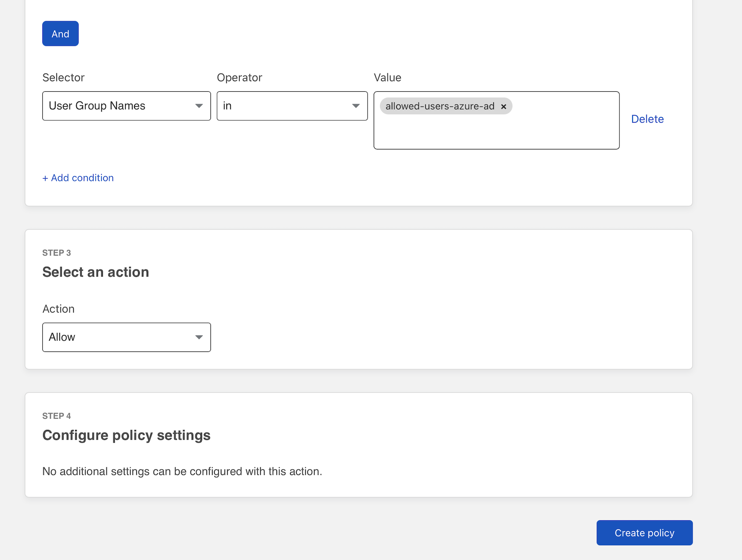Click the "Select an action" heading
This screenshot has height=560, width=742.
click(96, 272)
